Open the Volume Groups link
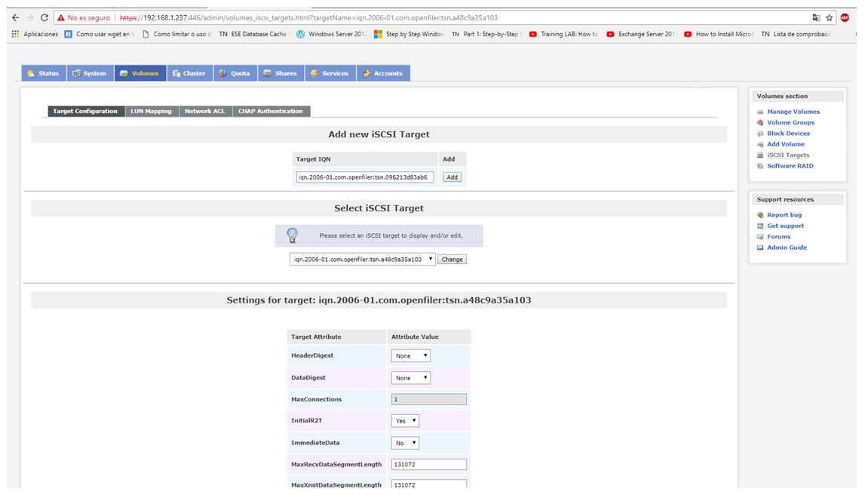The image size is (868, 504). pos(790,122)
